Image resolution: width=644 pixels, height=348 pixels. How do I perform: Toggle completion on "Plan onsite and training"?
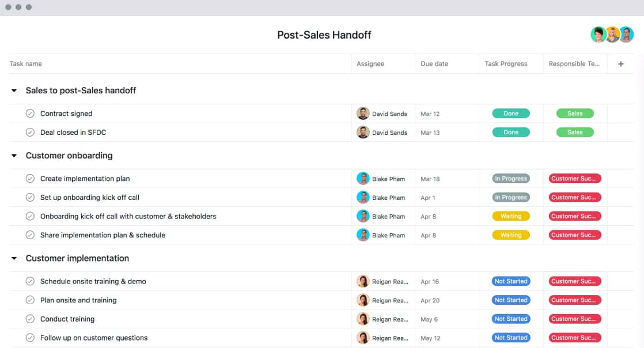pyautogui.click(x=30, y=300)
